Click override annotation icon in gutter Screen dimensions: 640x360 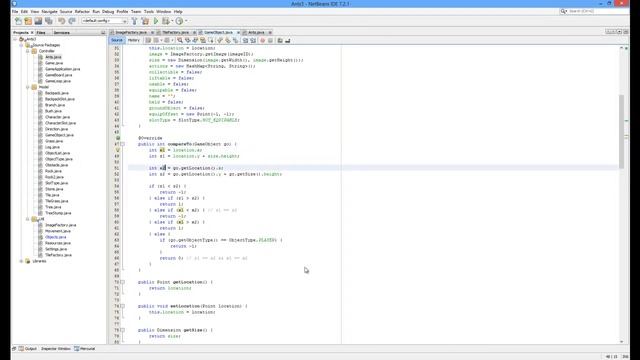point(118,138)
